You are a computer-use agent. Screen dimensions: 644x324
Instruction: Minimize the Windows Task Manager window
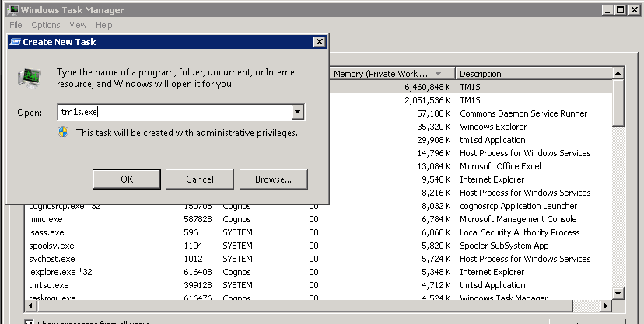[x=608, y=10]
